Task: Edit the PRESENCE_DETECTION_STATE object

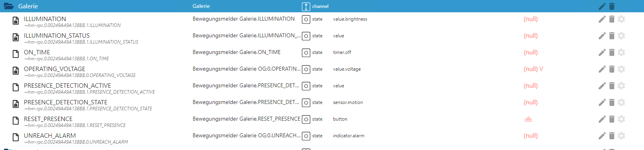Action: 602,102
